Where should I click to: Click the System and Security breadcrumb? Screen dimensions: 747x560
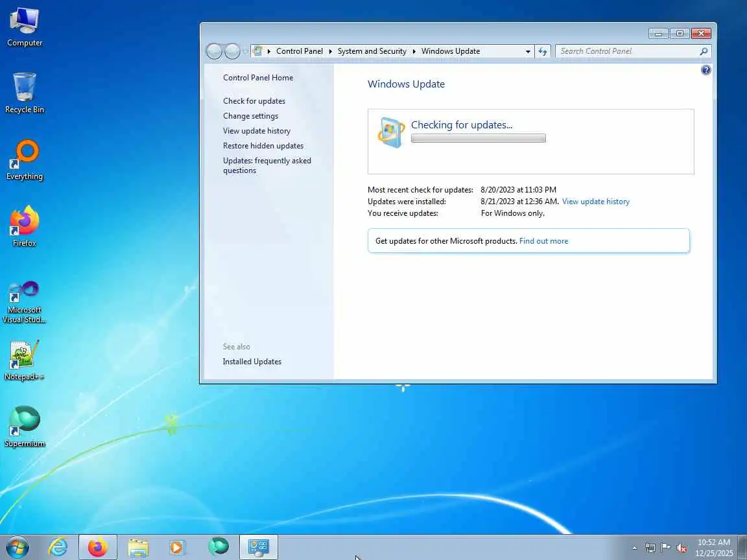[372, 51]
